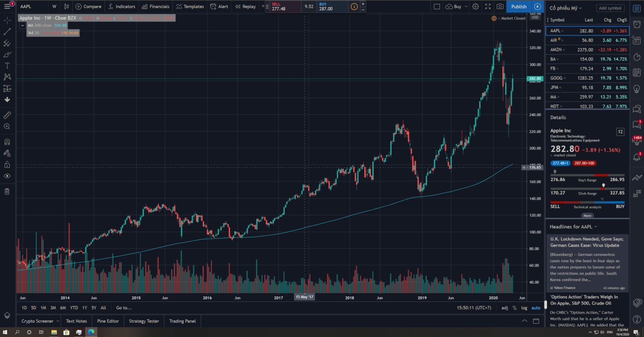The image size is (644, 337).
Task: Click the play stream button beside Publish
Action: (x=538, y=7)
